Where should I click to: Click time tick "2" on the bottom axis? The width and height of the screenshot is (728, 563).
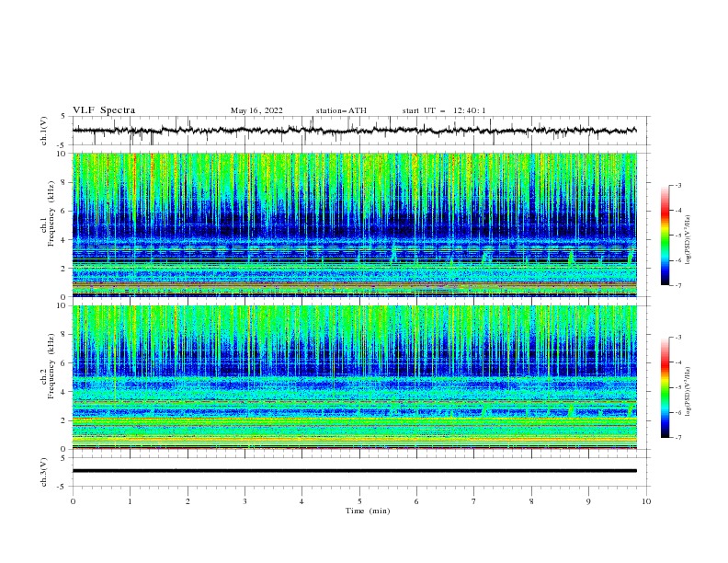coord(188,501)
